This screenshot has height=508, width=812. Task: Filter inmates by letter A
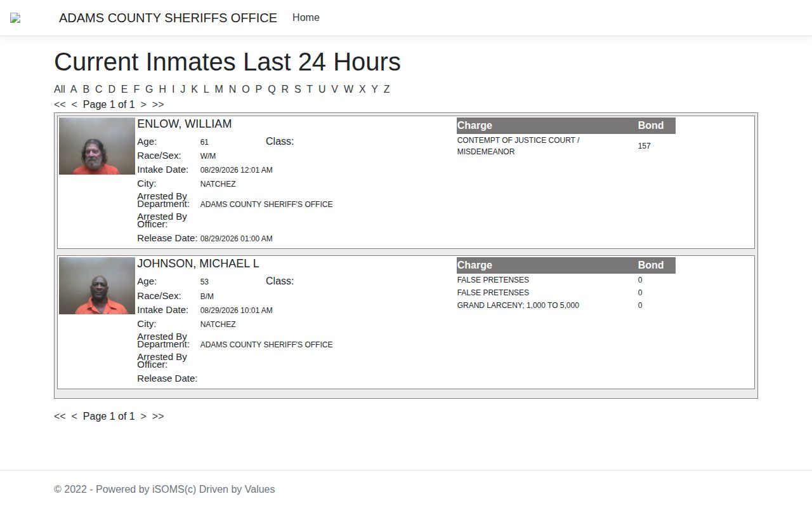(74, 90)
